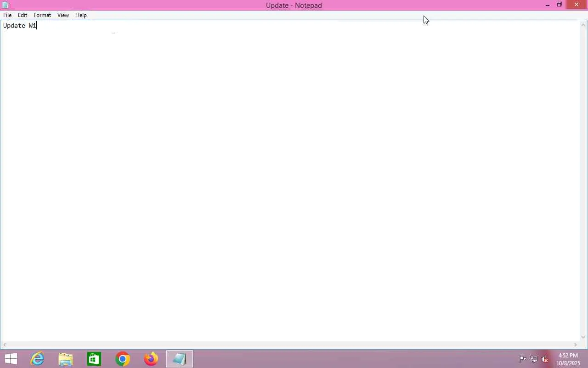This screenshot has width=588, height=368.
Task: Close the Update Notepad window
Action: pyautogui.click(x=577, y=5)
